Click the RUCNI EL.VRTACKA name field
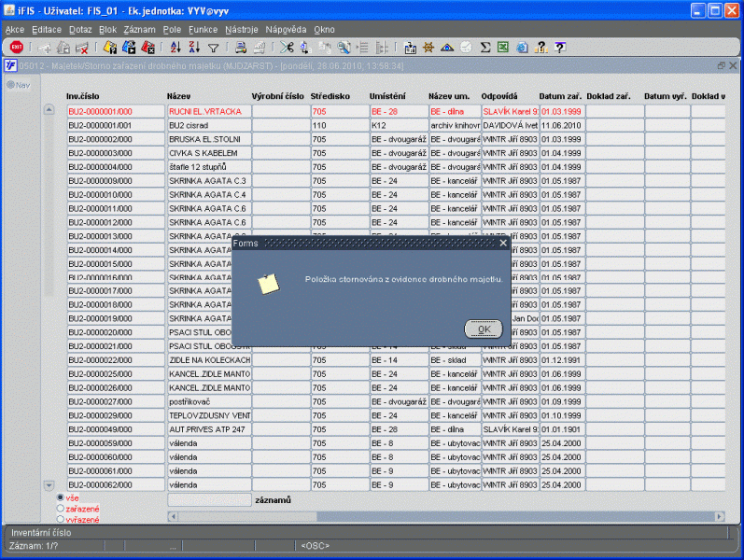 pyautogui.click(x=208, y=111)
